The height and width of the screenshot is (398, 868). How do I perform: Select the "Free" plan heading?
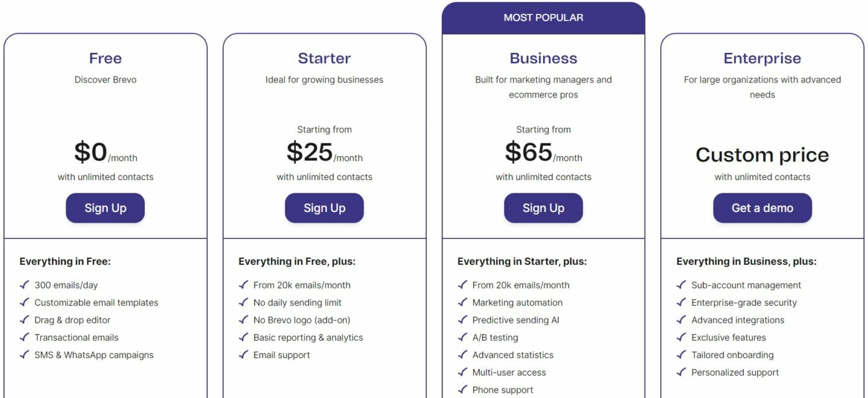105,58
